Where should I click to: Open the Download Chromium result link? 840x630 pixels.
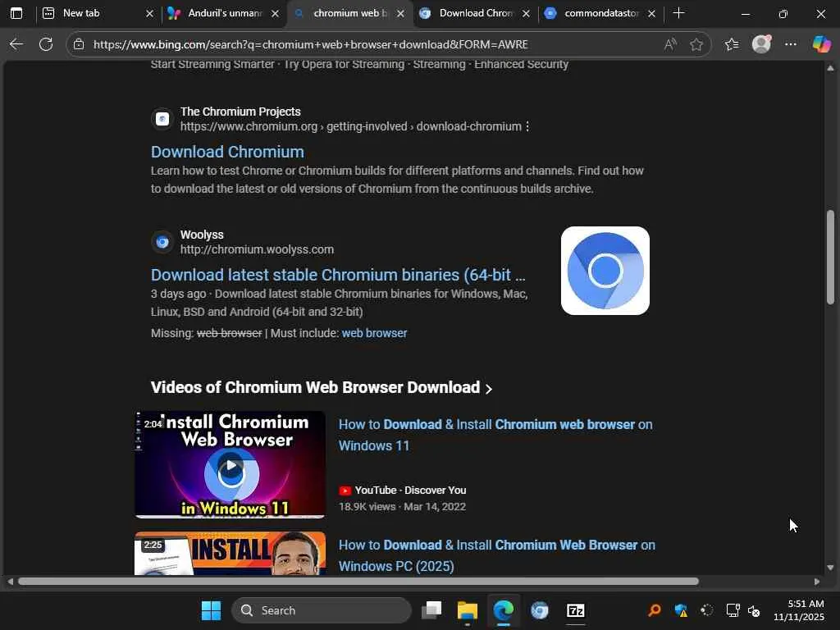(x=228, y=152)
